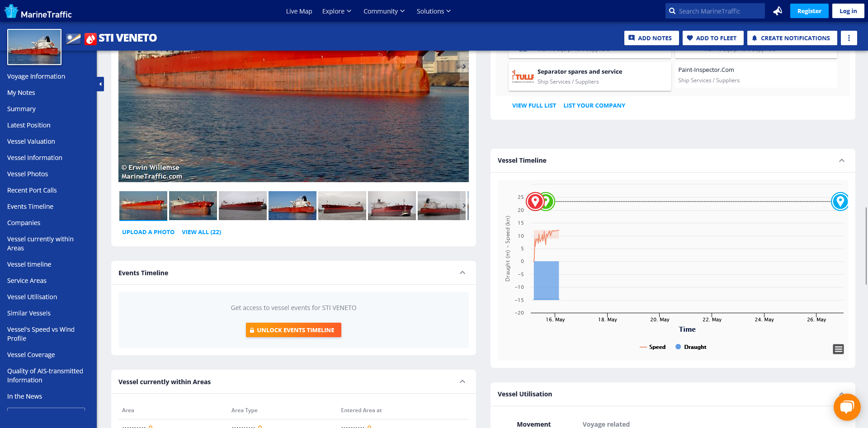
Task: Click ADD NOTES button
Action: (651, 38)
